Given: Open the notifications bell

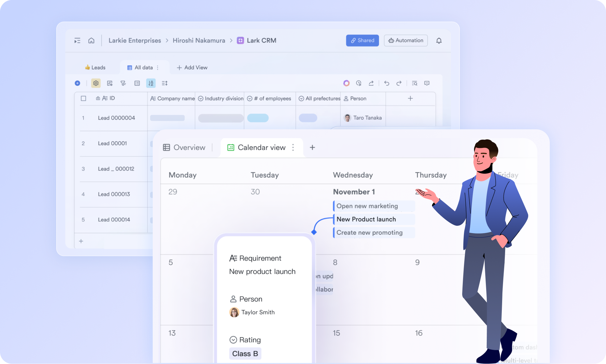Looking at the screenshot, I should tap(439, 41).
